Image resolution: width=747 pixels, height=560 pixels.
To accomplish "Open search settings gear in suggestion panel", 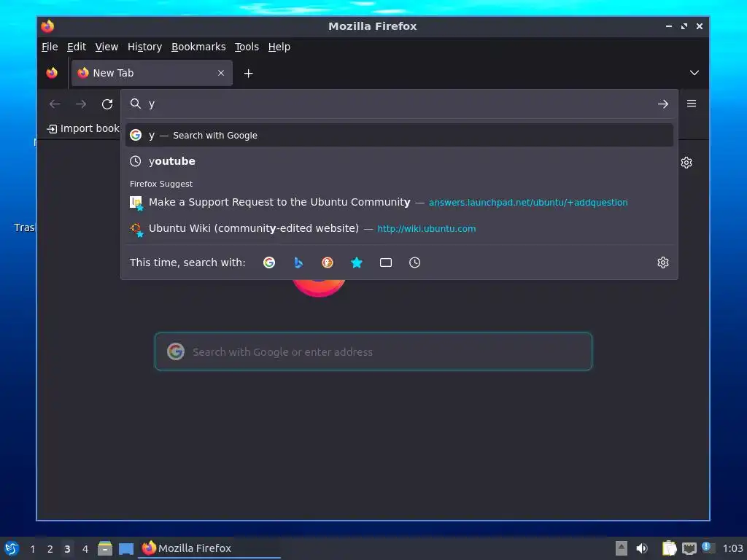I will click(x=662, y=262).
